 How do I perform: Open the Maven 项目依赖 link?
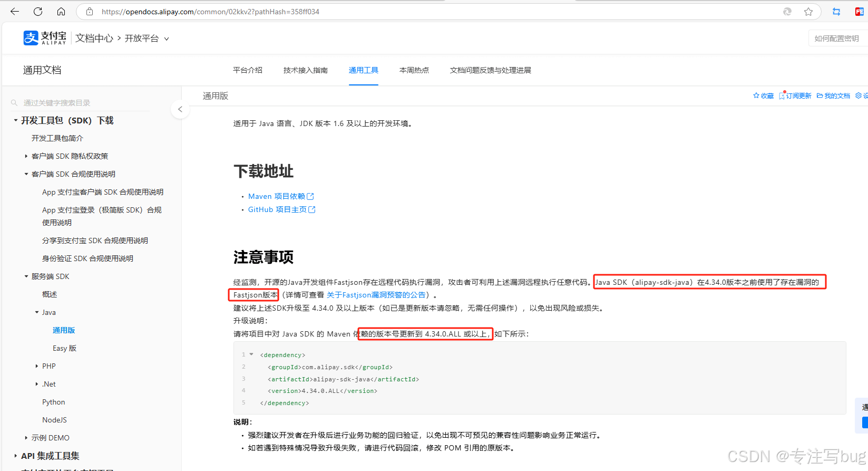click(281, 196)
